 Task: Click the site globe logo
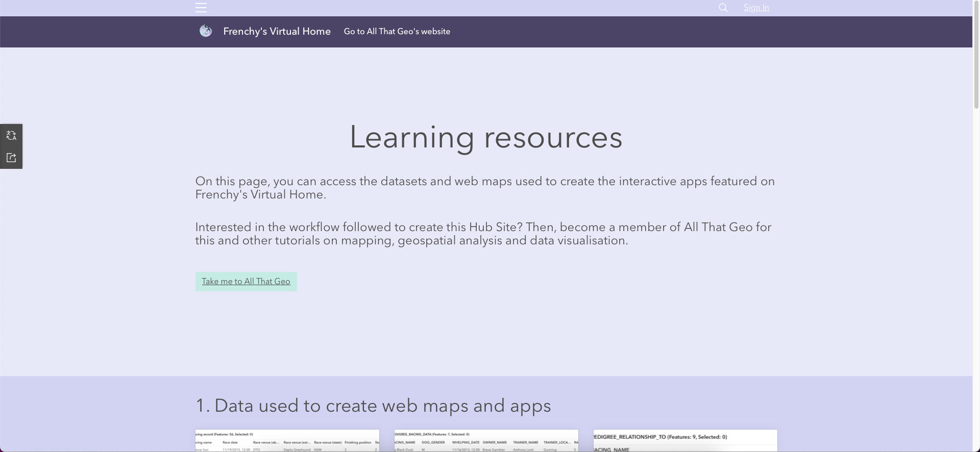206,31
